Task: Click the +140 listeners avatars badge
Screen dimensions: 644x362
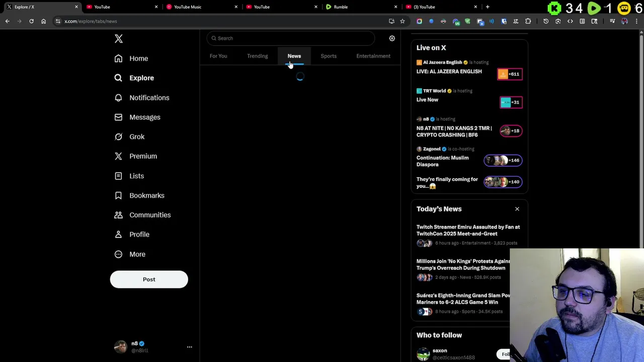Action: point(503,182)
